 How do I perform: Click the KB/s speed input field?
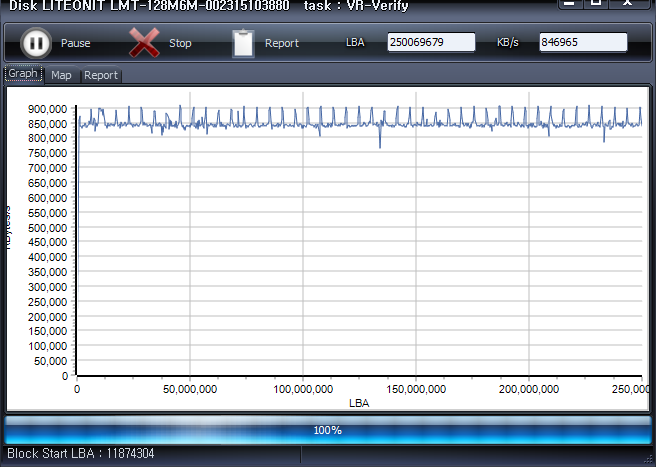[583, 43]
